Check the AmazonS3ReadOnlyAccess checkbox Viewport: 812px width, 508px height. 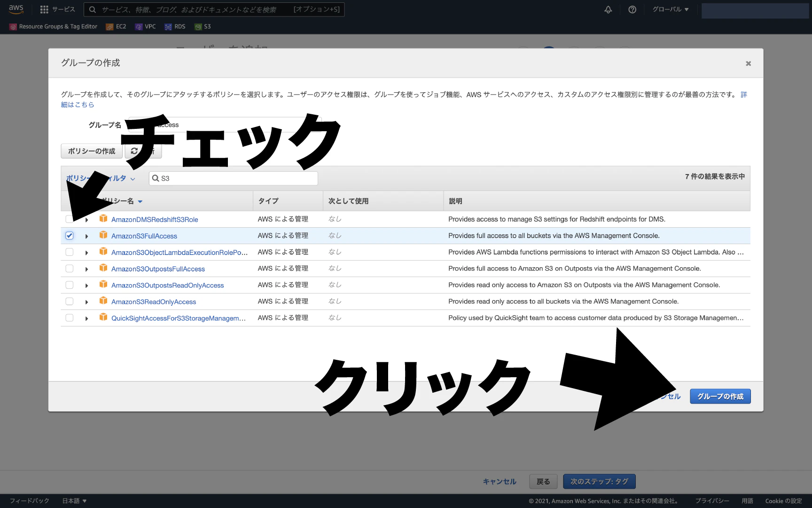click(70, 302)
